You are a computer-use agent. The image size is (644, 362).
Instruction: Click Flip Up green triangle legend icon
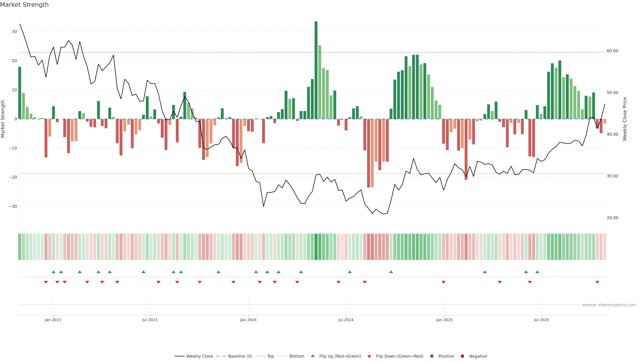[312, 356]
